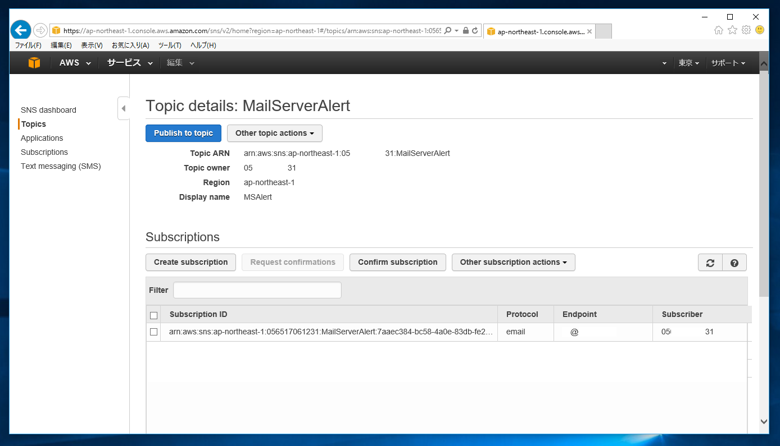Refresh the subscriptions list

click(x=710, y=263)
